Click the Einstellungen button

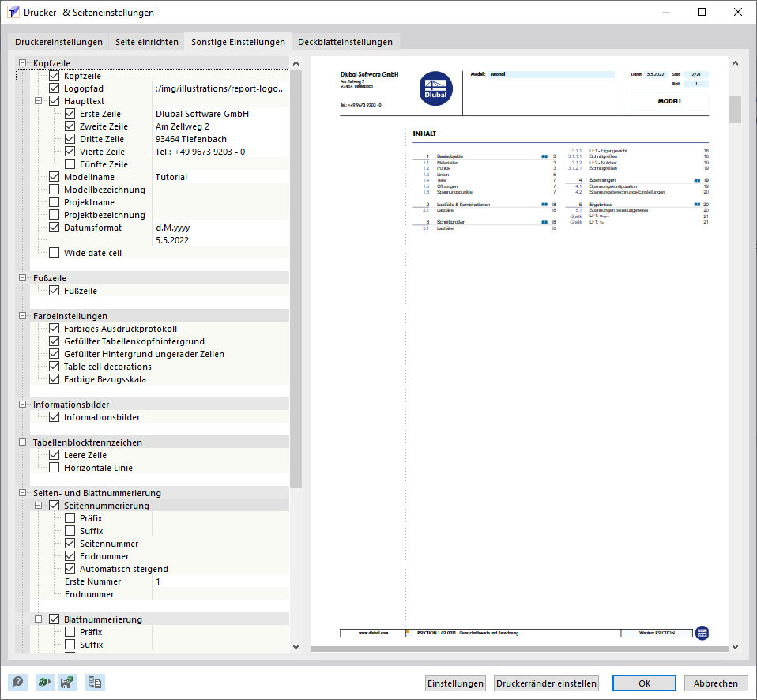tap(455, 683)
